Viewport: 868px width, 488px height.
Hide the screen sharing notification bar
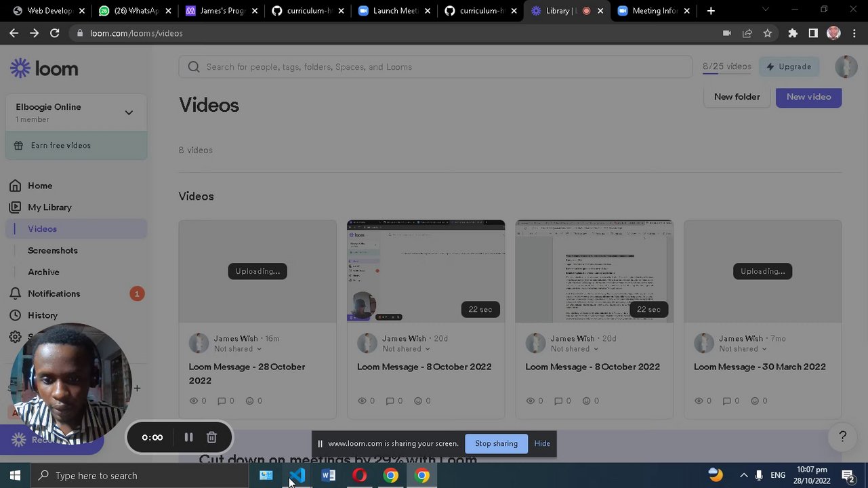[542, 443]
